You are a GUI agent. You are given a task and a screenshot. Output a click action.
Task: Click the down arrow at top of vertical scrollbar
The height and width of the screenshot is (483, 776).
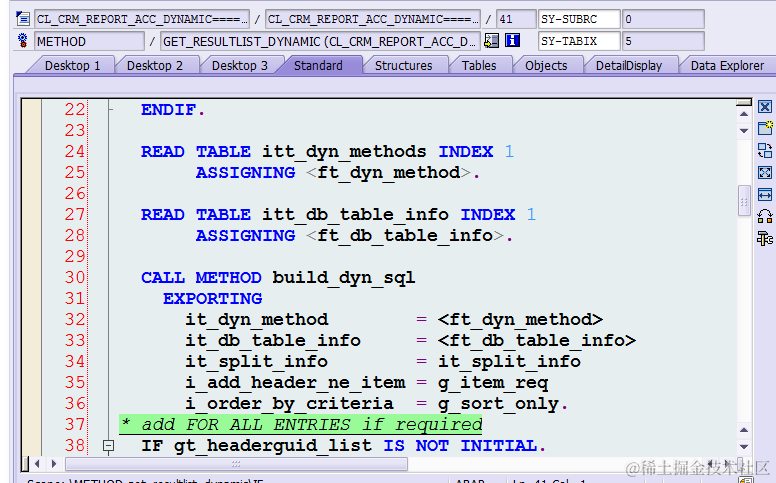(x=744, y=131)
